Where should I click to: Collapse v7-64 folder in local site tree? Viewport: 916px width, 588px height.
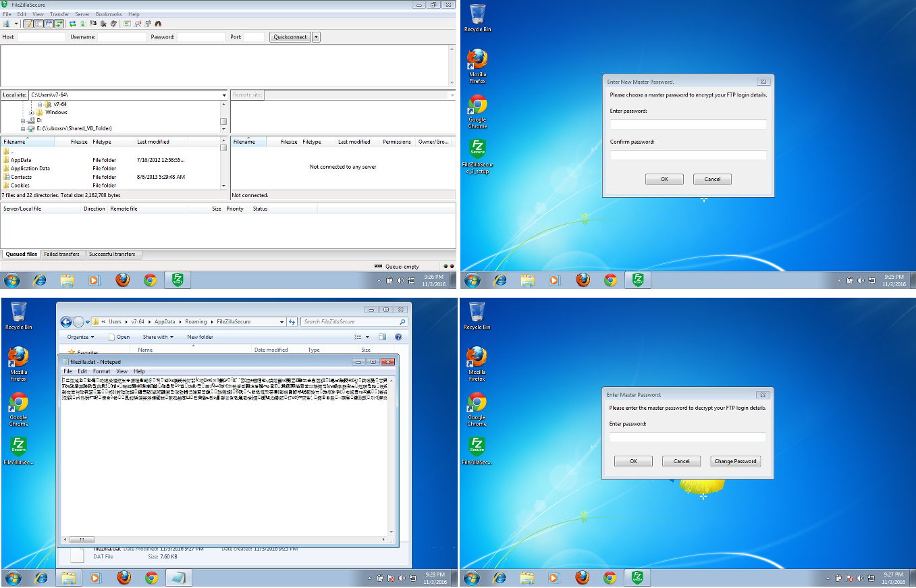(40, 105)
